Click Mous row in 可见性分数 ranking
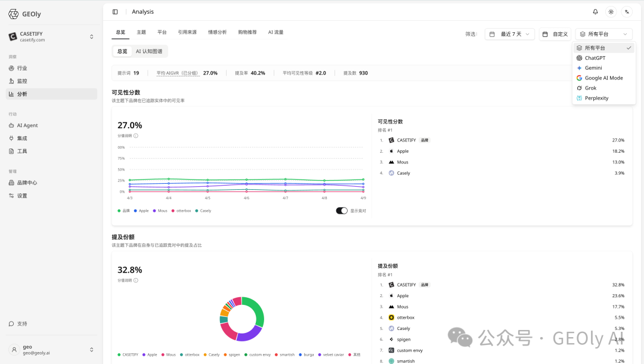This screenshot has width=644, height=364. (502, 162)
